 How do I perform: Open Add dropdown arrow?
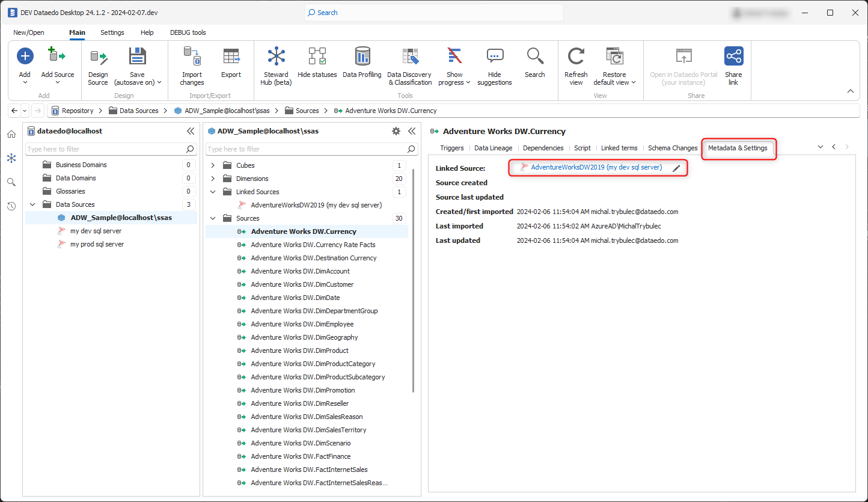(25, 83)
